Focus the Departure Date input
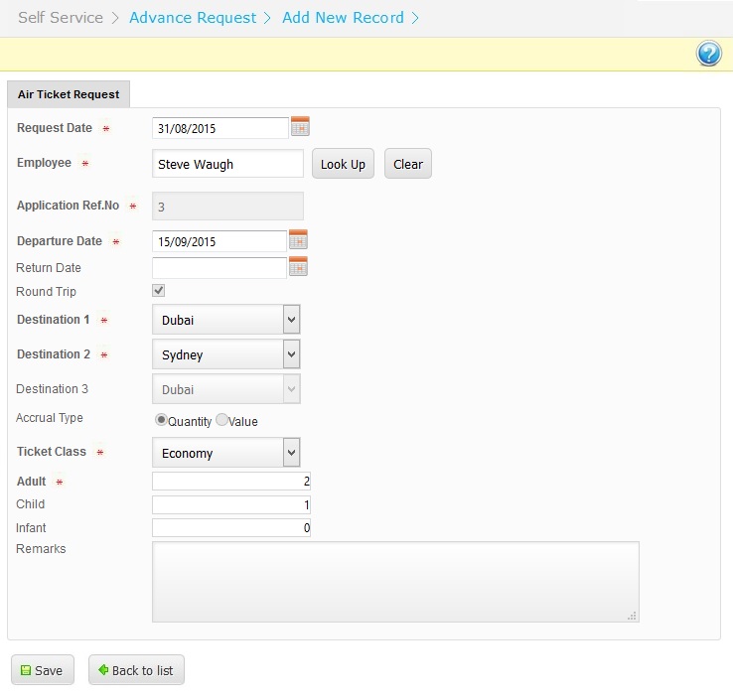This screenshot has height=700, width=733. pos(220,241)
